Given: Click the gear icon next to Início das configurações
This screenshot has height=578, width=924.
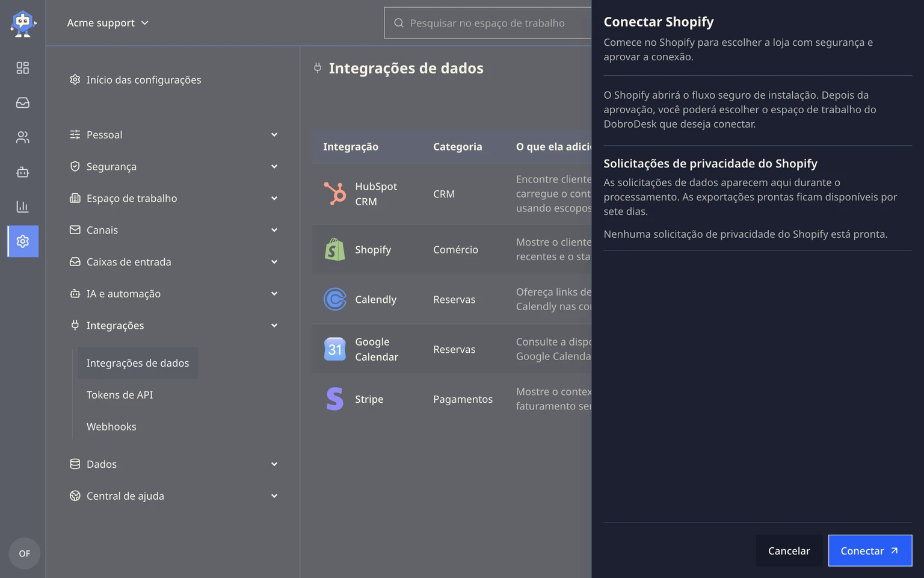Looking at the screenshot, I should (x=75, y=79).
